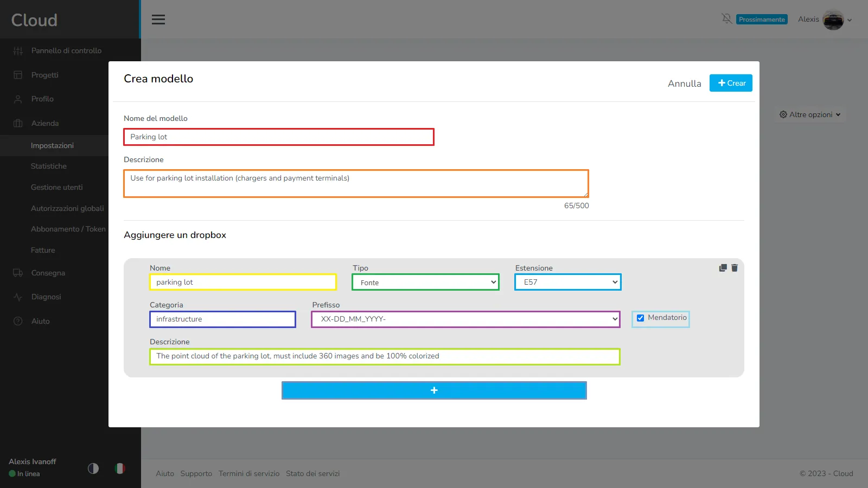Click Alexis's user avatar picture
The height and width of the screenshot is (488, 868).
click(833, 20)
